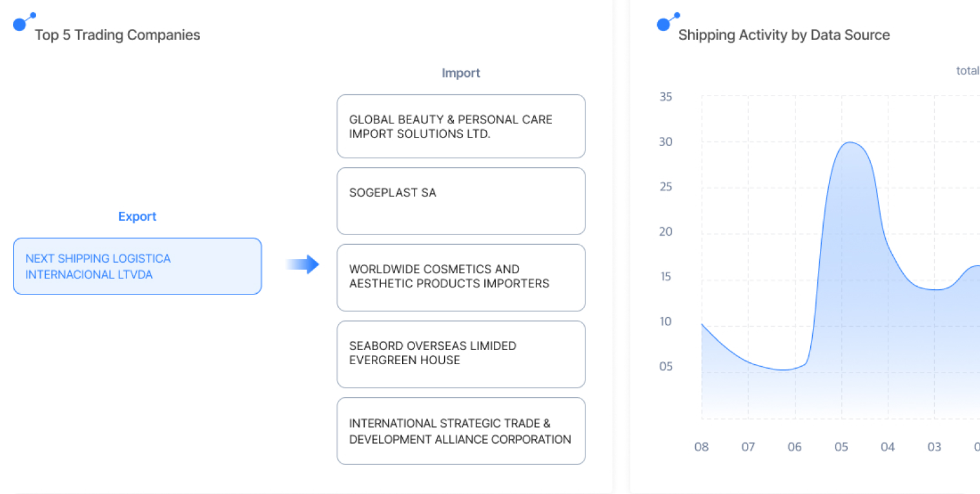Screen dimensions: 980x494
Task: Click the 05 label on the x-axis
Action: click(841, 447)
